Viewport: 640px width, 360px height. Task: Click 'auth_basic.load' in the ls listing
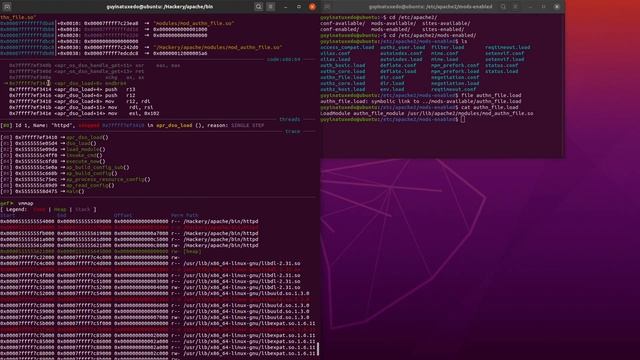click(343, 65)
